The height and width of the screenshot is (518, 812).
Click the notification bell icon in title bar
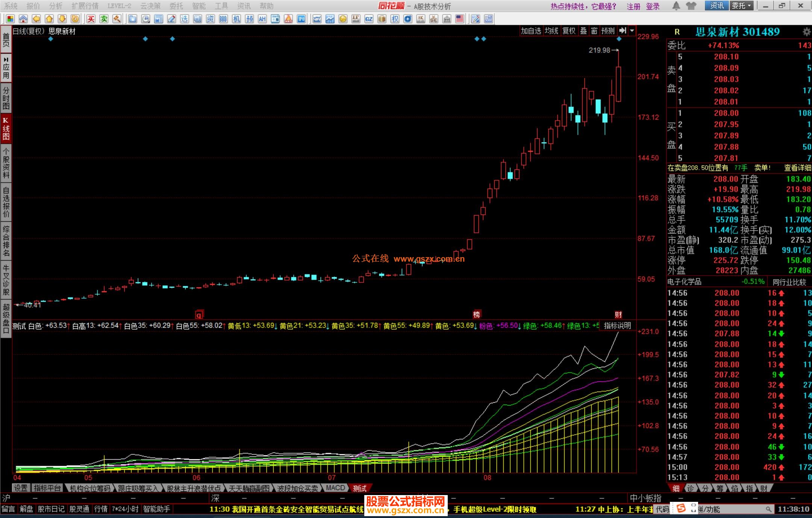[x=676, y=6]
